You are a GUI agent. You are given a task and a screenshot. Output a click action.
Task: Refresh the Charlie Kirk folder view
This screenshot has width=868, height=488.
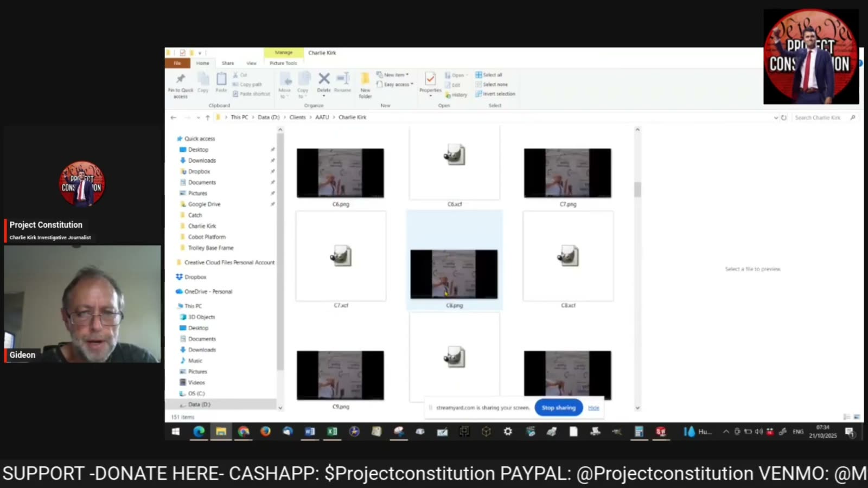784,117
